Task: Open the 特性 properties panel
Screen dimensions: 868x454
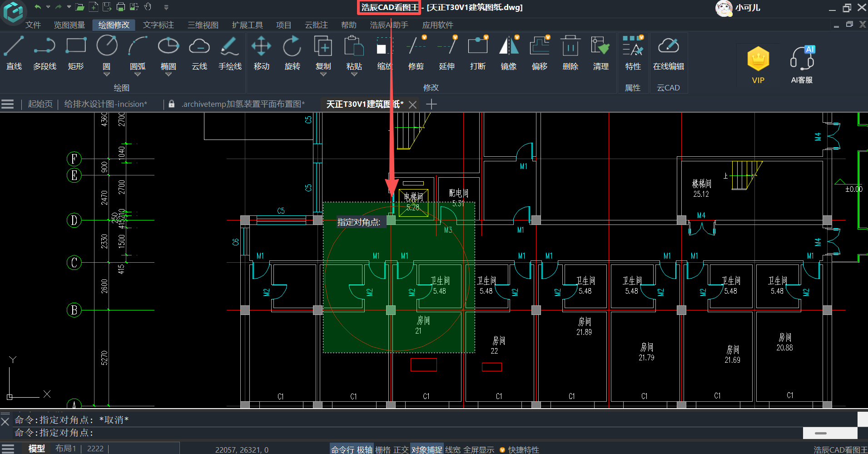Action: (x=633, y=53)
